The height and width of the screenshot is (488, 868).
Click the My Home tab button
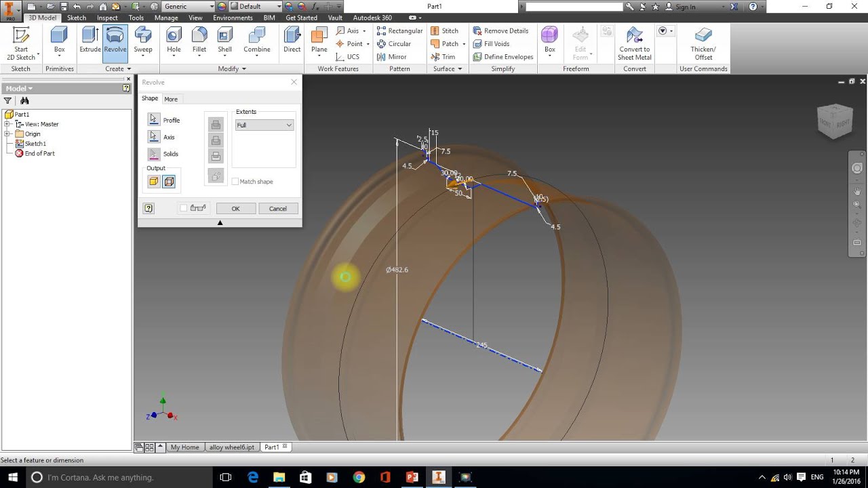[x=184, y=447]
